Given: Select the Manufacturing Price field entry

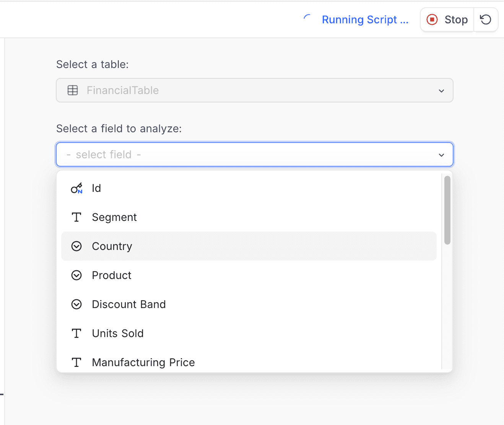Looking at the screenshot, I should pos(143,362).
